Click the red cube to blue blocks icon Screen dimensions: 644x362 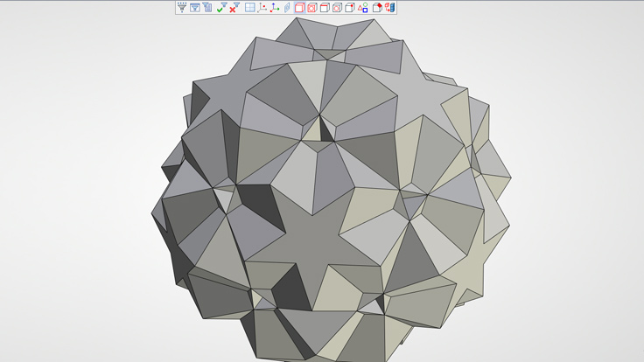point(389,7)
